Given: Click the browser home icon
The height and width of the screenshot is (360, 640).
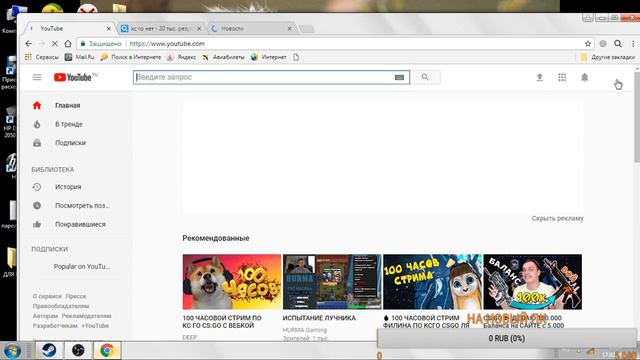Looking at the screenshot, I should (68, 44).
